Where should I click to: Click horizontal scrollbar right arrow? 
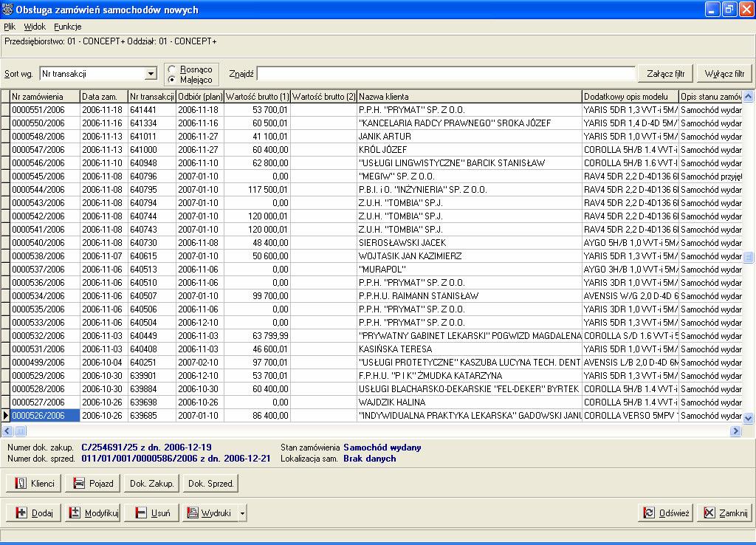(736, 431)
